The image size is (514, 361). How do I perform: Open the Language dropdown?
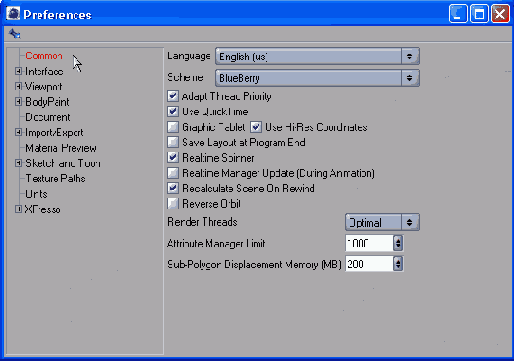click(317, 56)
